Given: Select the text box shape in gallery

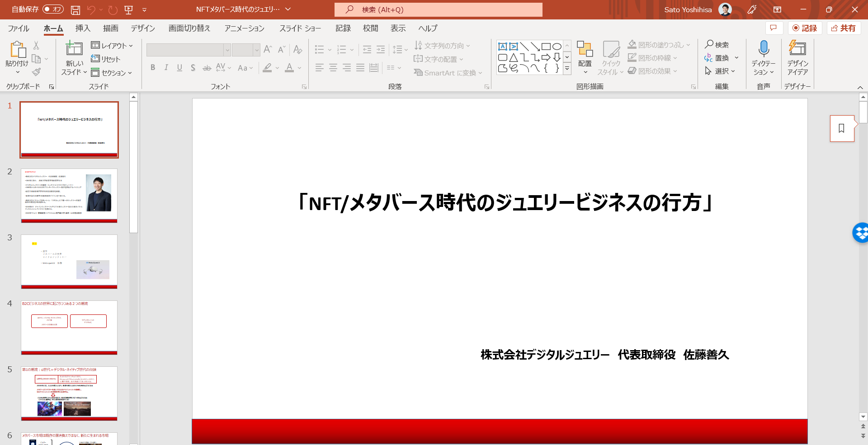Looking at the screenshot, I should (x=503, y=46).
